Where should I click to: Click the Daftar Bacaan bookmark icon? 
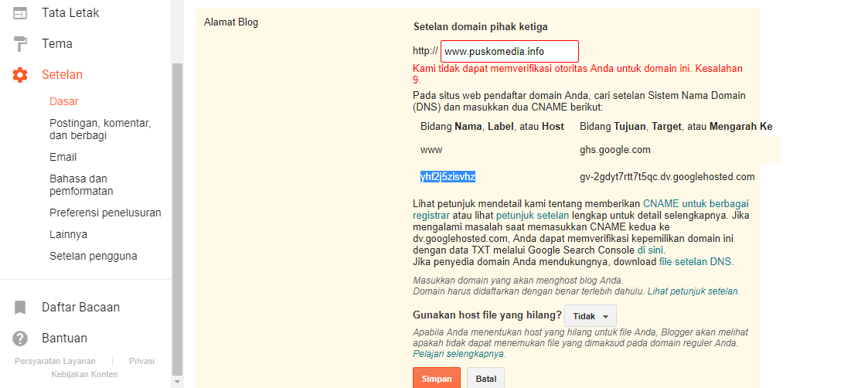point(20,307)
